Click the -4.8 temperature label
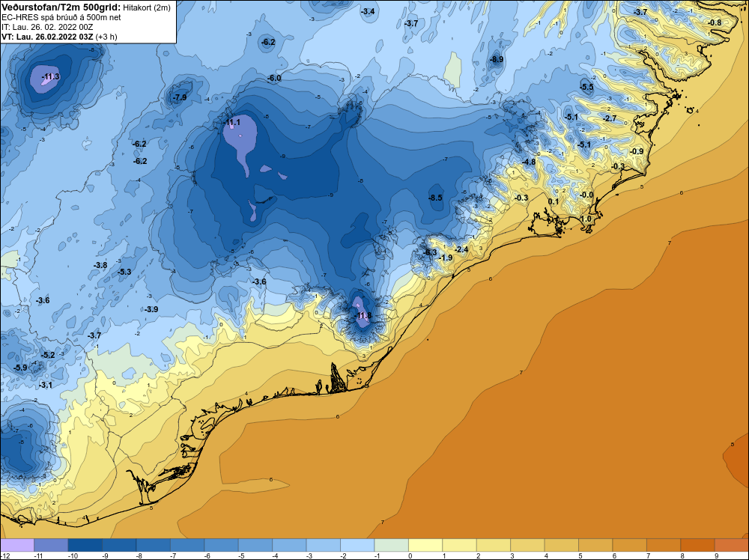 pos(528,162)
